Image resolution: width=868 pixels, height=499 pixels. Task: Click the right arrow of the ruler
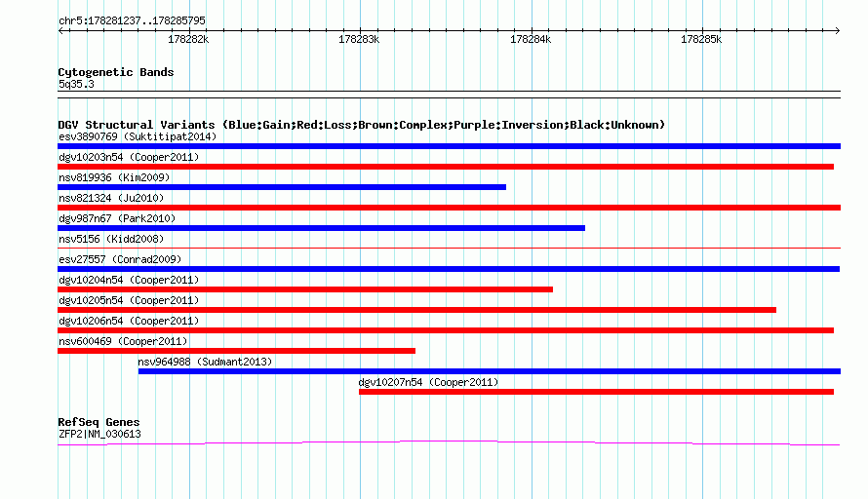point(837,31)
